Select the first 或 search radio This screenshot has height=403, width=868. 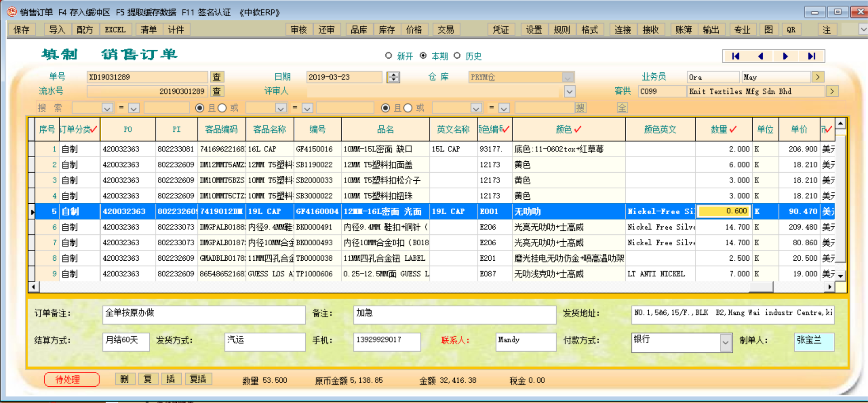(x=222, y=108)
